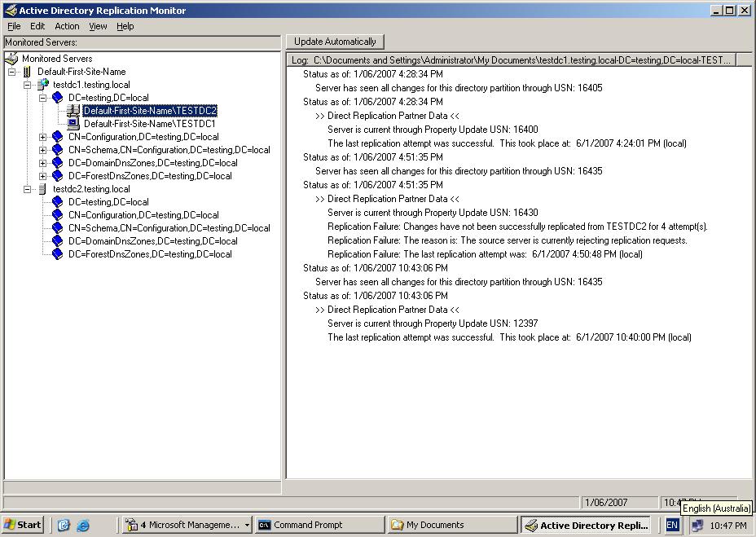Click the failure line dated 6/1/2007 4:50:48 PM
The image size is (756, 537).
(485, 254)
